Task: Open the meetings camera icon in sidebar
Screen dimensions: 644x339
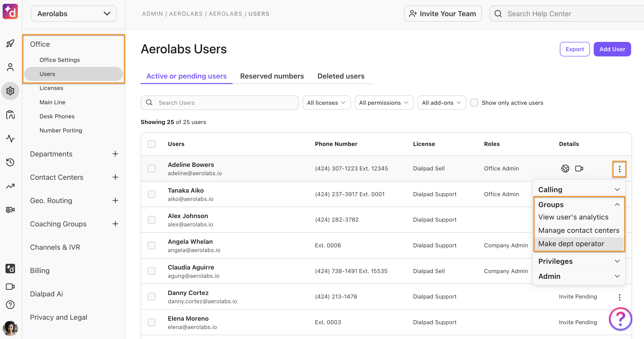Action: pyautogui.click(x=10, y=287)
